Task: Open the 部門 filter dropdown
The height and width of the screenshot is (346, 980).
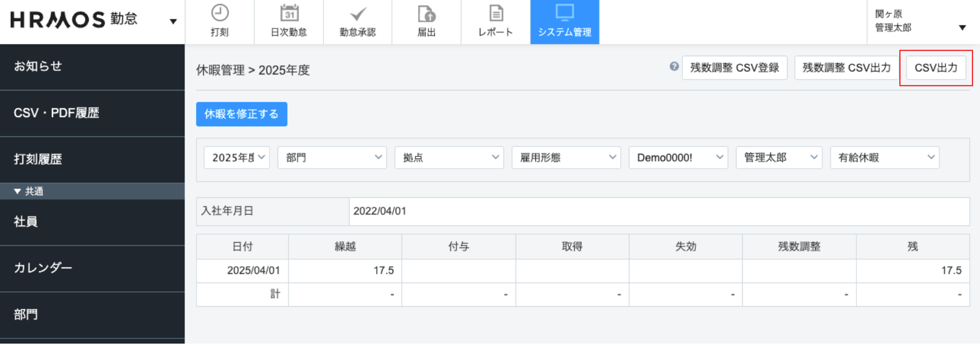Action: pos(332,157)
